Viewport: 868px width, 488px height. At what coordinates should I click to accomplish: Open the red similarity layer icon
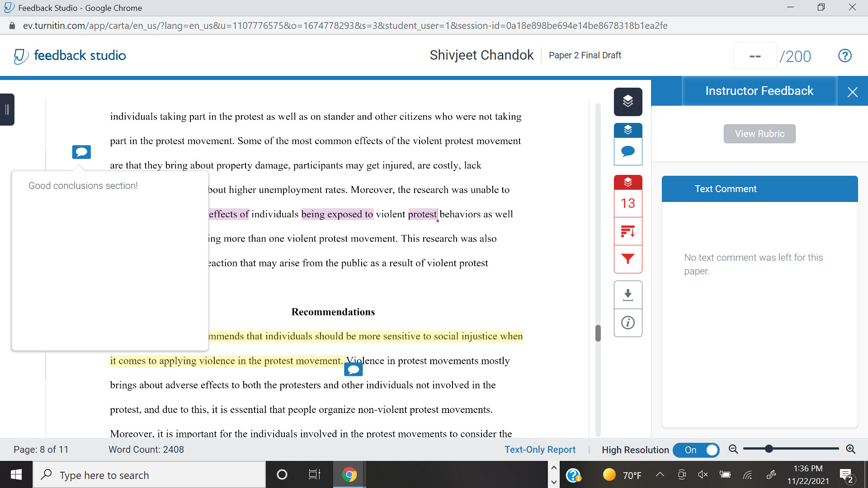click(628, 182)
